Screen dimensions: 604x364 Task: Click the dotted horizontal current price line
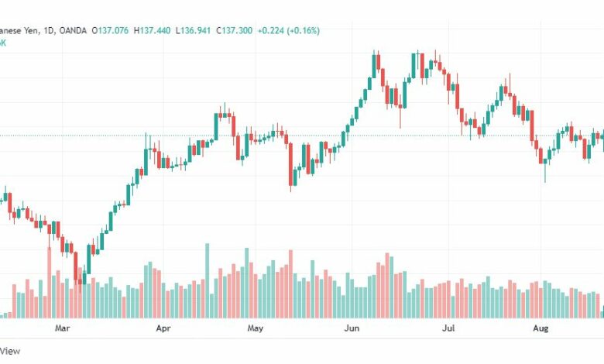tap(302, 136)
